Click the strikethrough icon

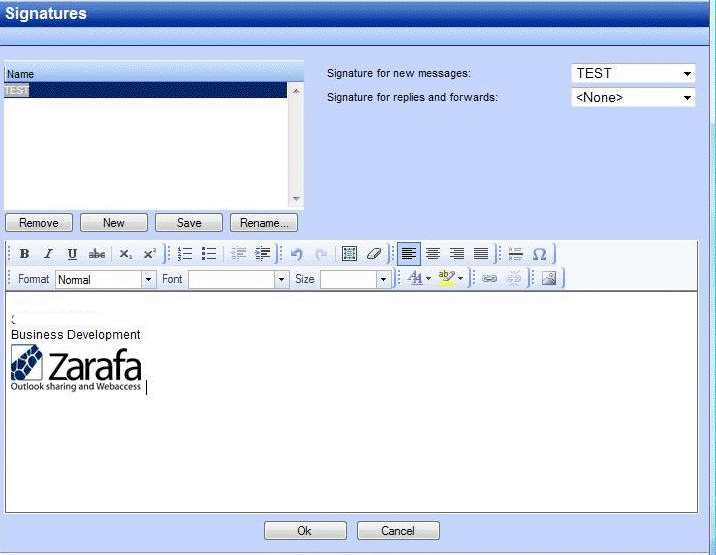point(97,254)
